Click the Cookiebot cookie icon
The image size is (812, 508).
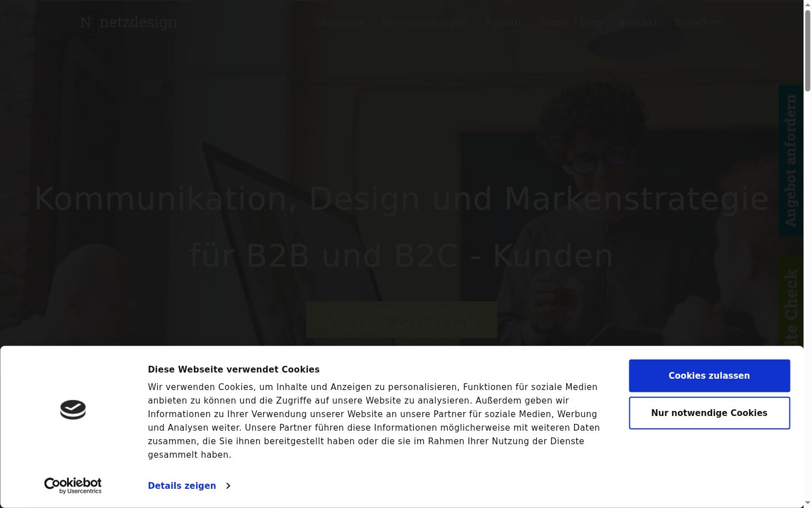click(73, 410)
